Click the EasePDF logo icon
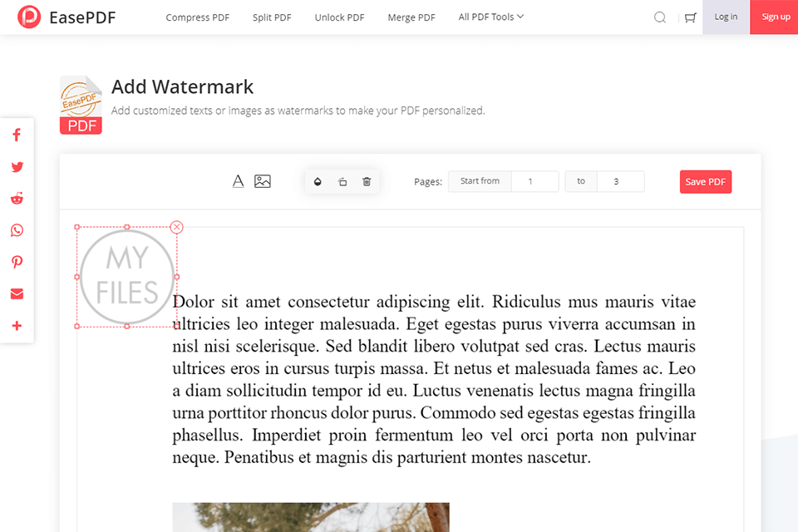This screenshot has height=532, width=798. [29, 17]
